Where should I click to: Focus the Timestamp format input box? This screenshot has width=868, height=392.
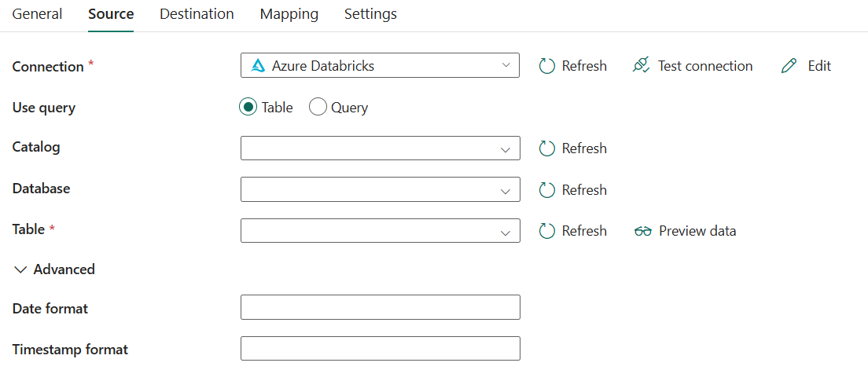[x=381, y=348]
